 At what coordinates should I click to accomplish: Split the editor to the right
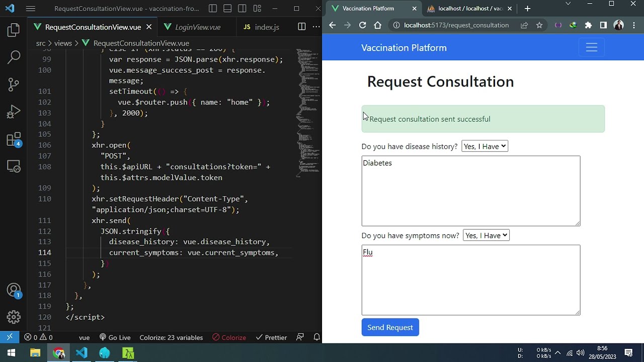click(301, 27)
